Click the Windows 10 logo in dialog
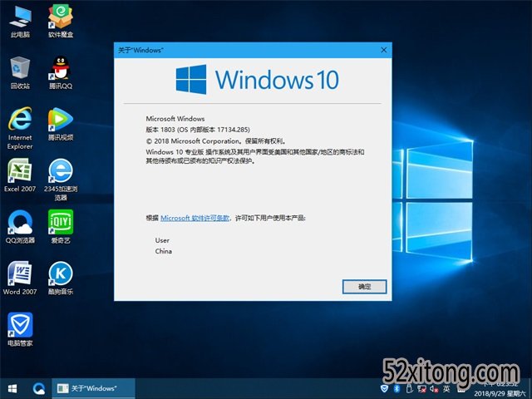 click(257, 80)
